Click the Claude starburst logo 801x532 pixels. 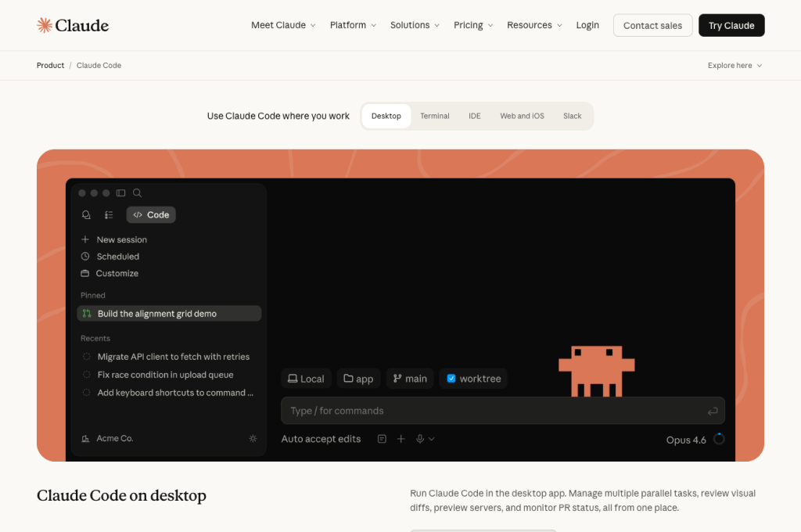(x=45, y=25)
